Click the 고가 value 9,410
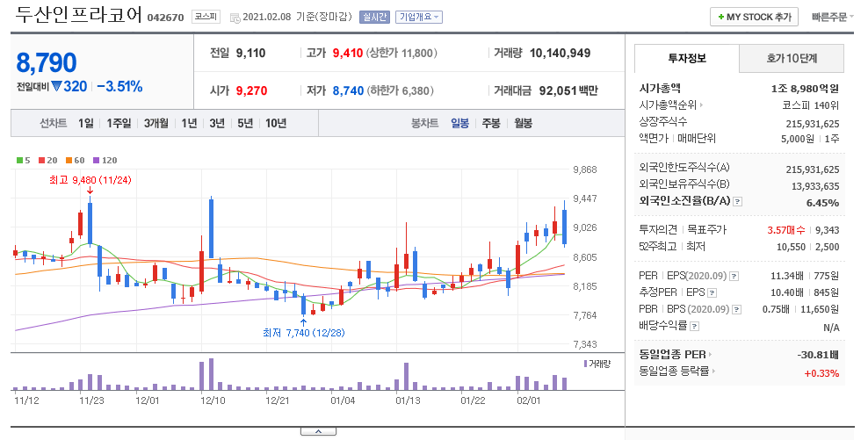The width and height of the screenshot is (868, 440). 348,54
